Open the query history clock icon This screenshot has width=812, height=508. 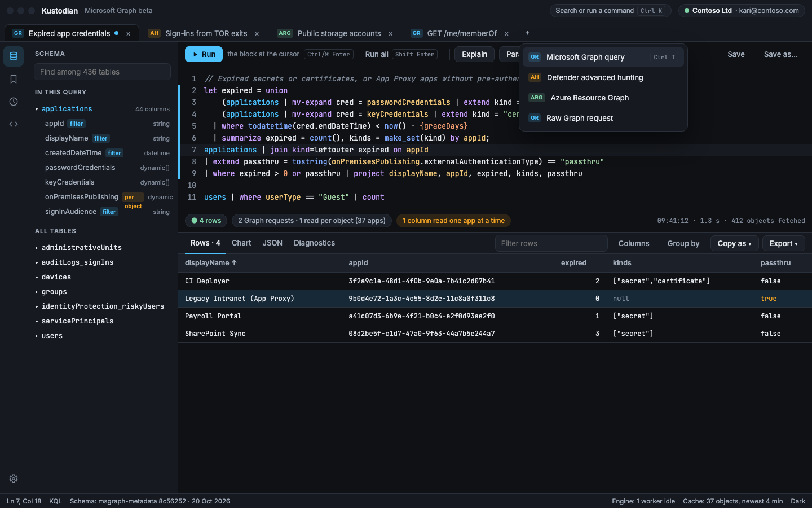point(14,102)
